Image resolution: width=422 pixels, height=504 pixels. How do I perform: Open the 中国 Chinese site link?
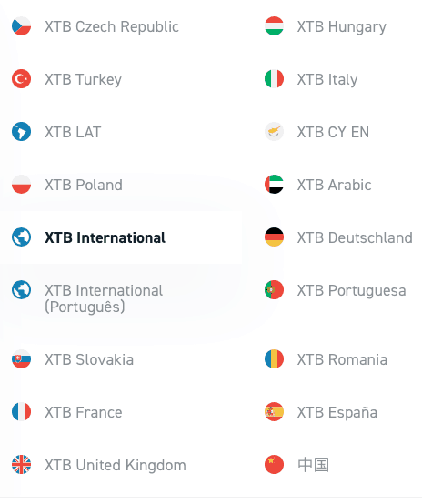(313, 465)
